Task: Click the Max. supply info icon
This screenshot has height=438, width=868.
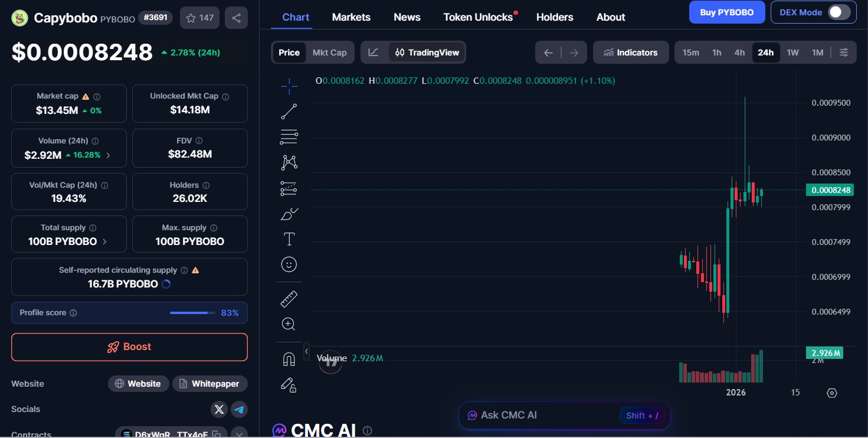Action: (214, 228)
